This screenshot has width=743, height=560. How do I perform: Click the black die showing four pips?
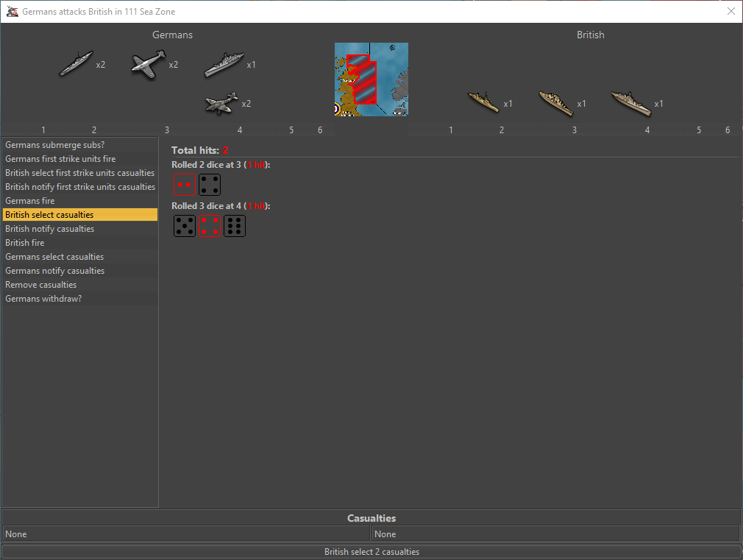click(210, 185)
